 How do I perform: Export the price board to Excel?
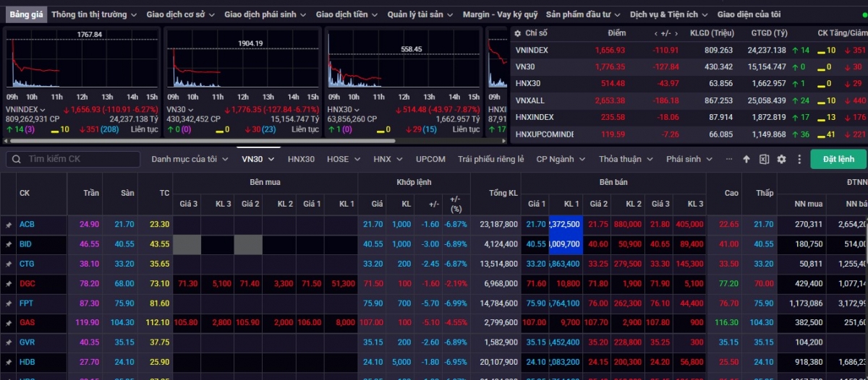764,159
